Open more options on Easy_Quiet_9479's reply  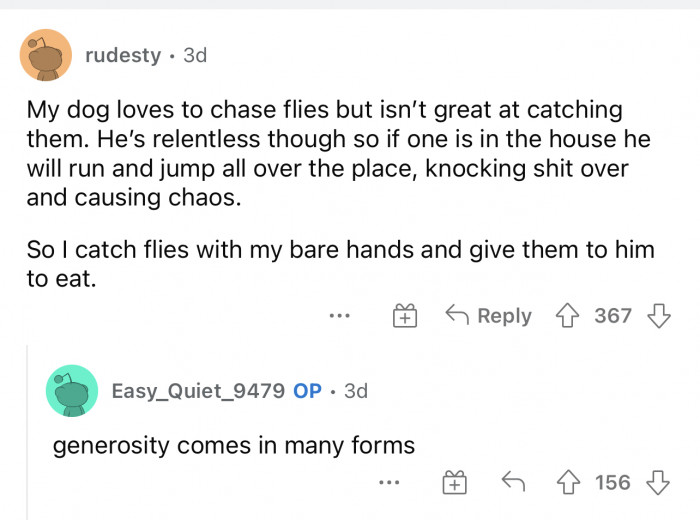pyautogui.click(x=390, y=483)
